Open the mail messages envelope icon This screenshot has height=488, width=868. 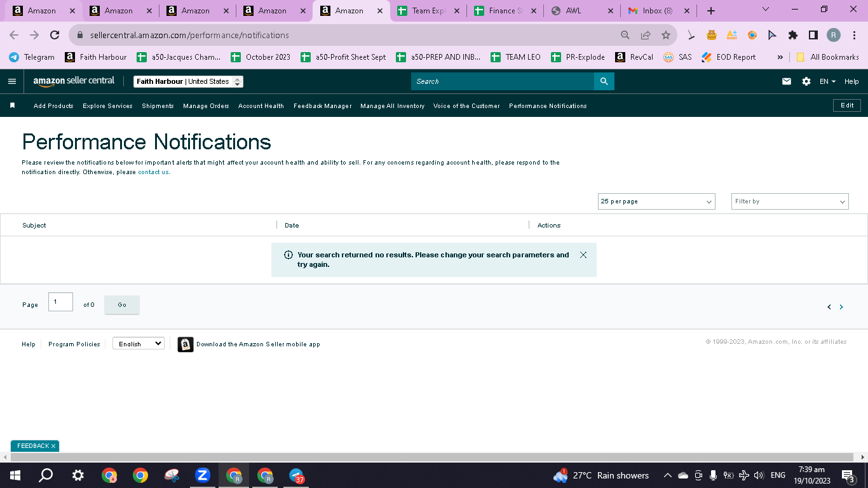click(x=787, y=81)
